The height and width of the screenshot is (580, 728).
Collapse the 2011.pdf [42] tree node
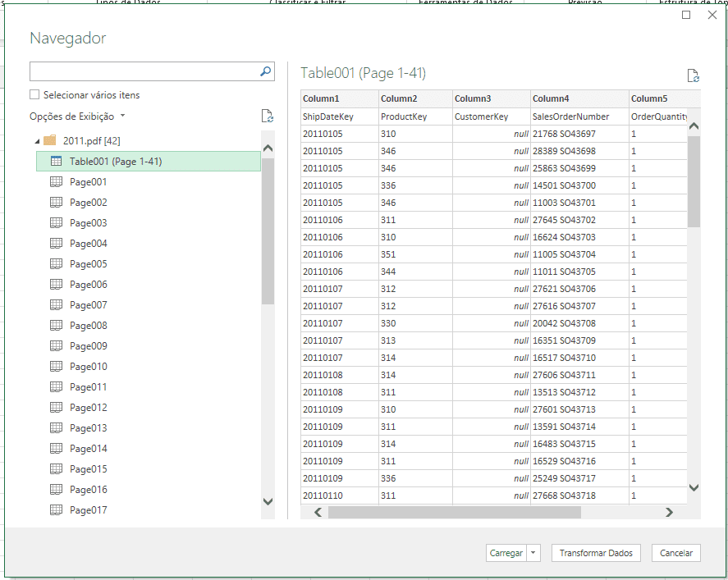pos(37,141)
